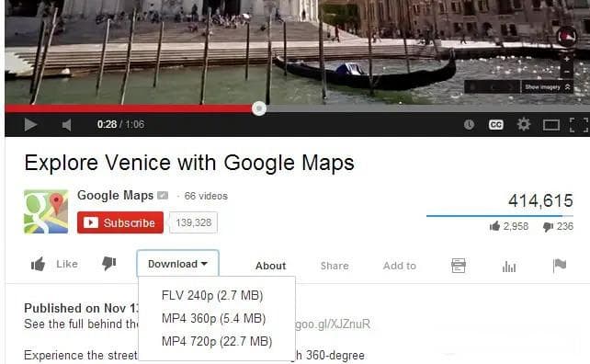This screenshot has height=364, width=590.
Task: Open the transcript icon
Action: [459, 266]
